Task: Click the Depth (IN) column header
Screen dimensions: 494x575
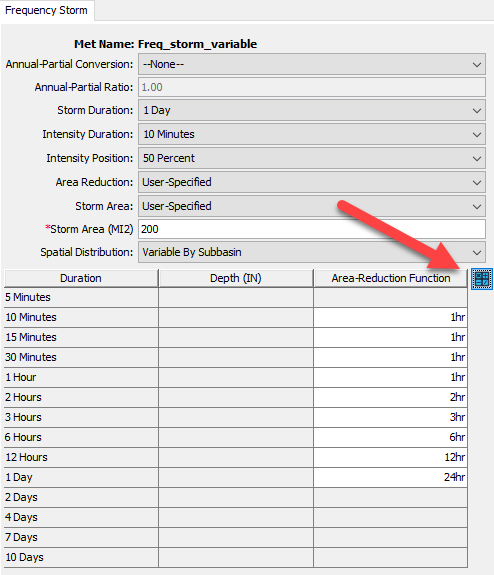Action: 236,278
